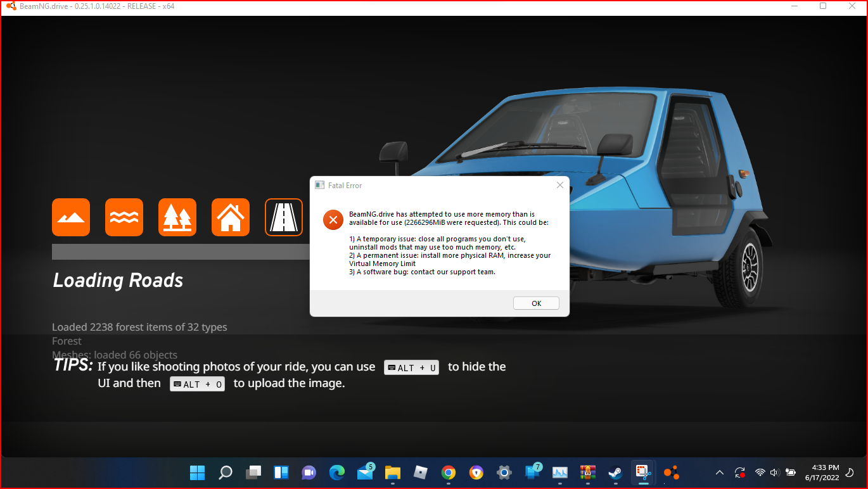The height and width of the screenshot is (489, 868).
Task: Click the BeamNG.drive logo in title bar
Action: point(11,6)
